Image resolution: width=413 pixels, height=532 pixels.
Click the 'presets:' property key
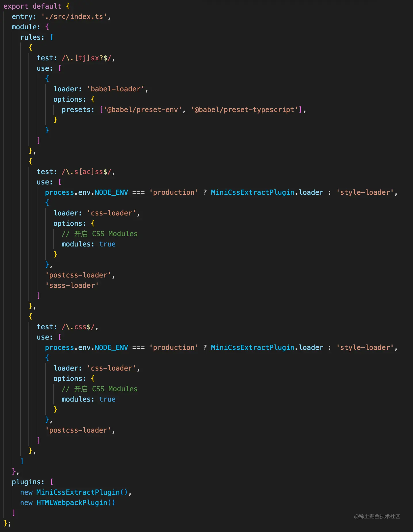(x=78, y=110)
